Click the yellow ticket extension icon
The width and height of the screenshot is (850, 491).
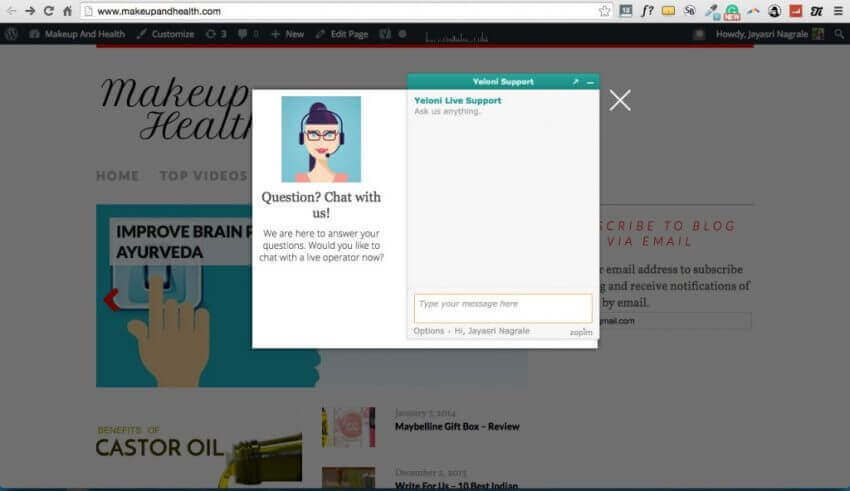[x=668, y=11]
